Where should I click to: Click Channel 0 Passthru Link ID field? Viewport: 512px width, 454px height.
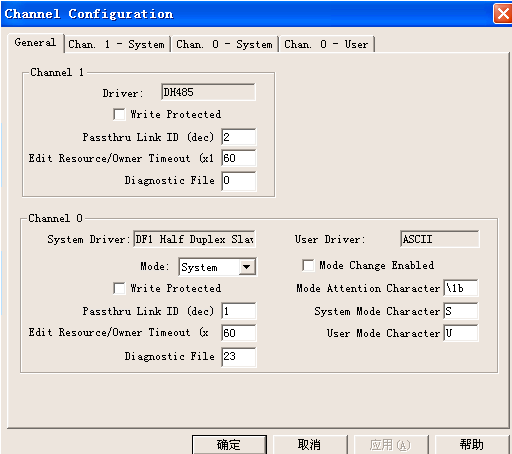click(x=239, y=311)
